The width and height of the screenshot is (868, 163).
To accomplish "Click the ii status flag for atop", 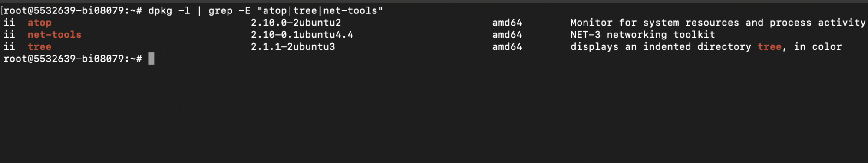I will [9, 23].
